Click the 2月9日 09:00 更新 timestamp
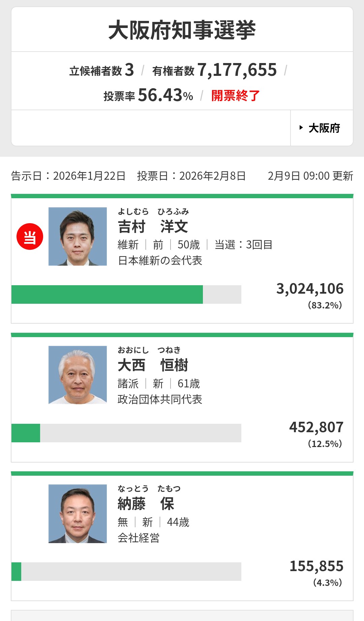This screenshot has height=621, width=364. coord(310,176)
